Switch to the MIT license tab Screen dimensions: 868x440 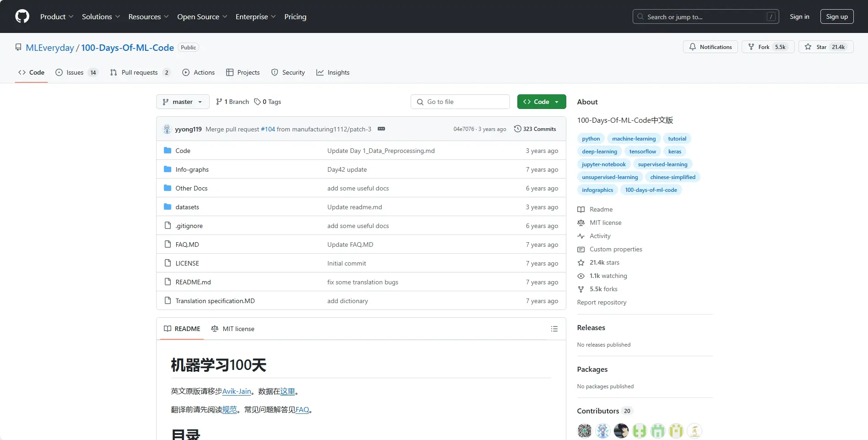[x=233, y=329]
